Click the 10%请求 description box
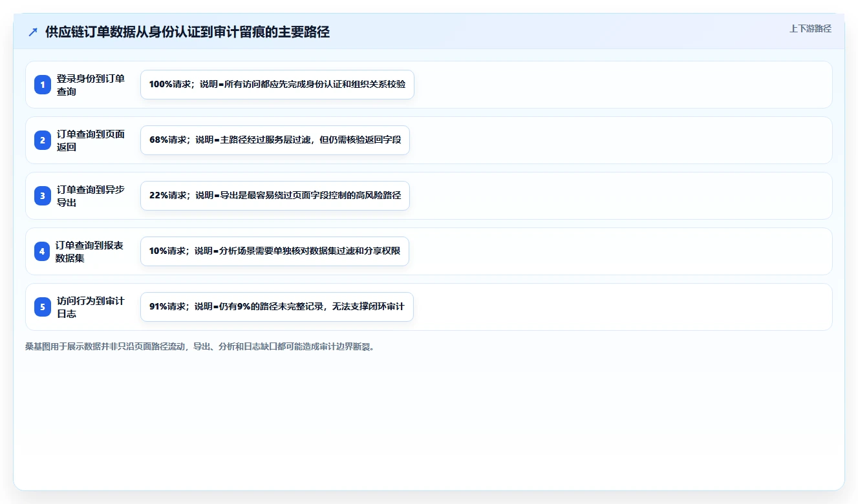Viewport: 858px width, 504px height. 275,251
